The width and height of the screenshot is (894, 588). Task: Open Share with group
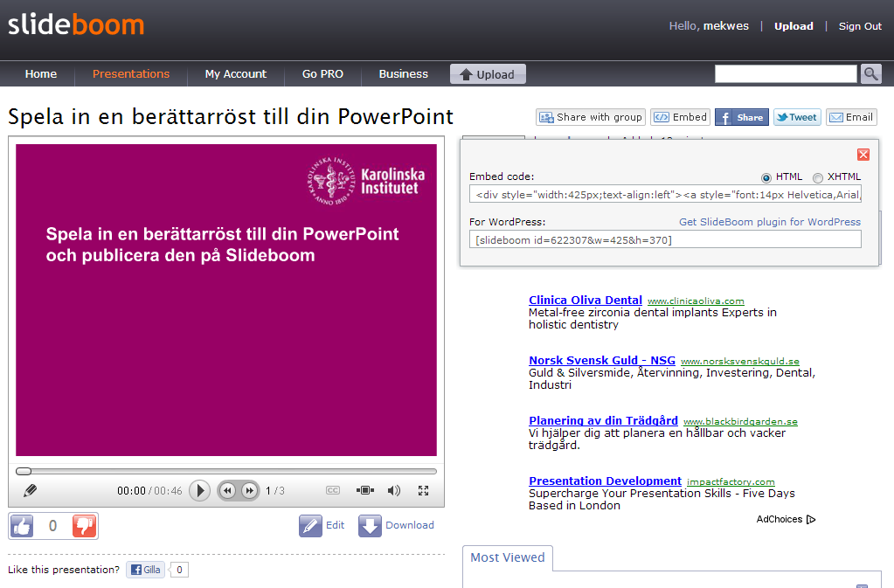[591, 117]
